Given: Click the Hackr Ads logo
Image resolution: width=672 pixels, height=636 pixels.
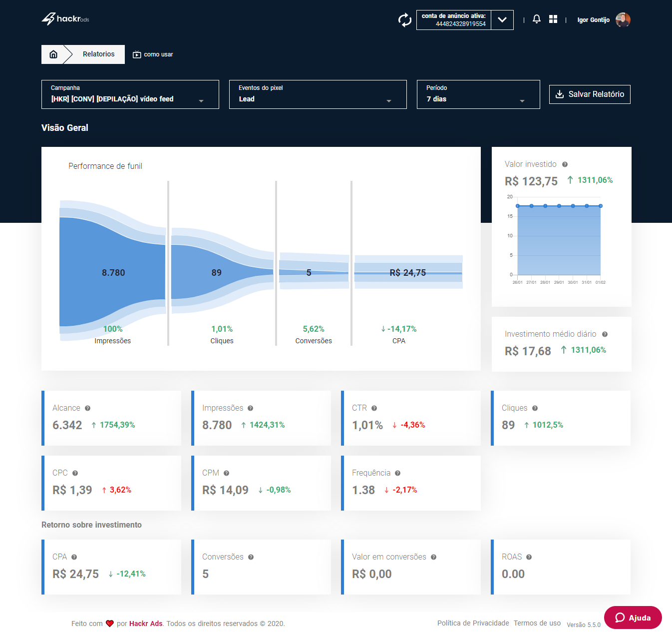Looking at the screenshot, I should click(65, 19).
